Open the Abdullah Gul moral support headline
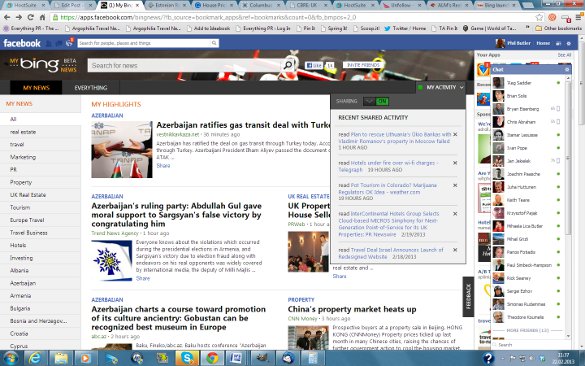Image resolution: width=585 pixels, height=366 pixels. [176, 215]
